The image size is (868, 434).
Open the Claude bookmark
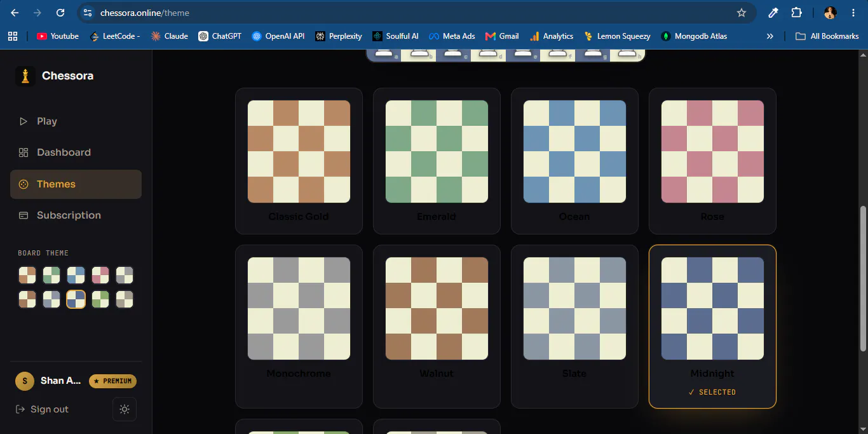click(169, 36)
